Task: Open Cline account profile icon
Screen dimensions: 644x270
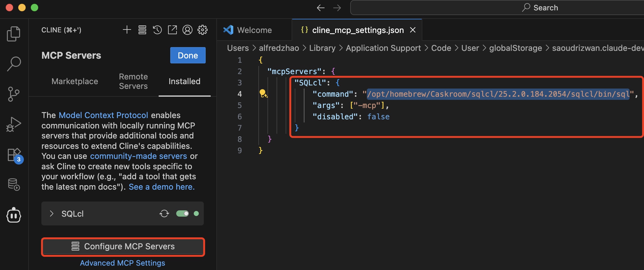Action: click(x=187, y=30)
